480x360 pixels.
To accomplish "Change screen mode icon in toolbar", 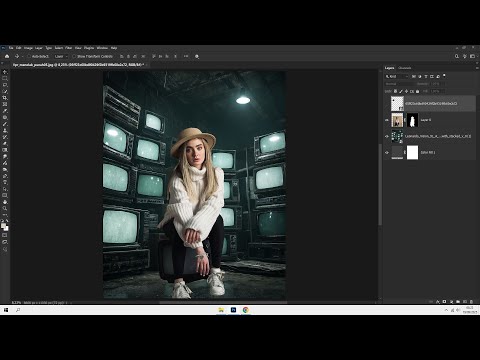I will tap(5, 242).
